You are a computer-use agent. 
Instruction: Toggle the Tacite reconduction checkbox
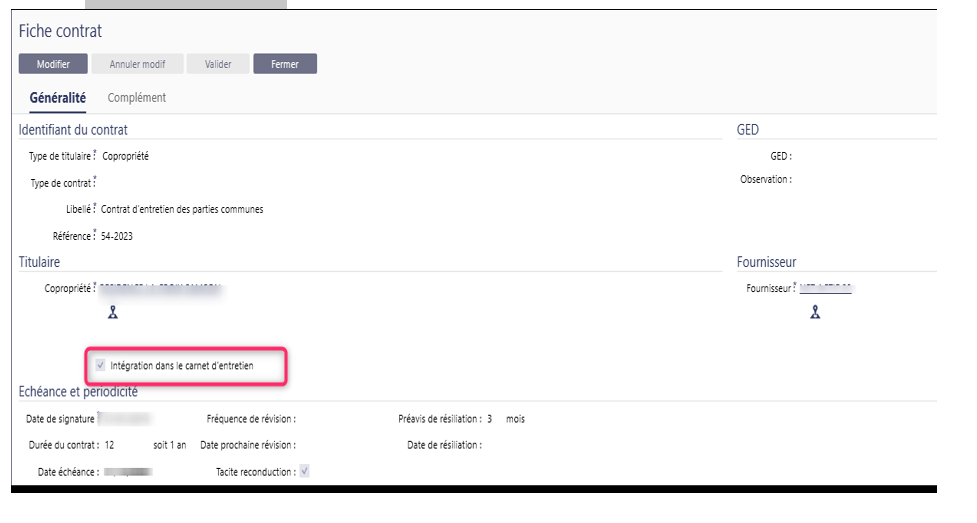coord(305,471)
